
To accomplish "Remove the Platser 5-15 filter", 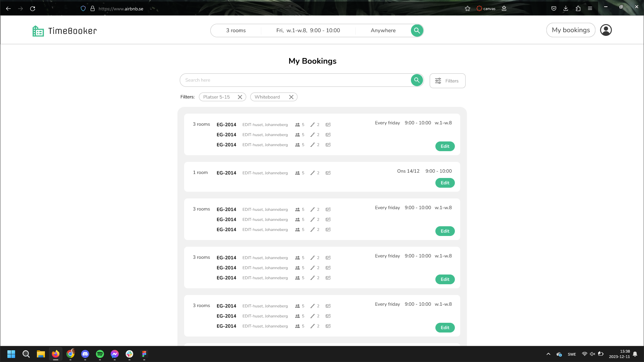I will pyautogui.click(x=240, y=97).
